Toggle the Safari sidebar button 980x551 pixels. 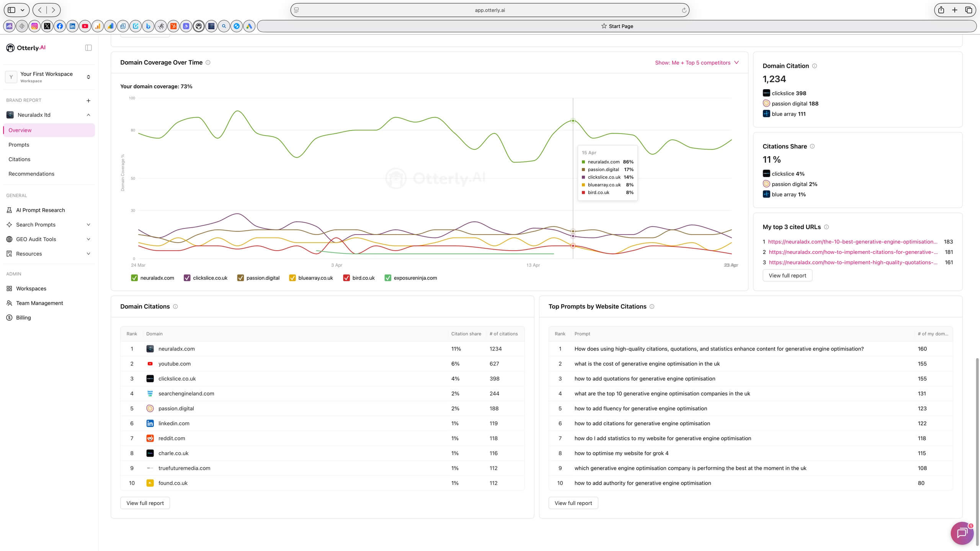(12, 10)
